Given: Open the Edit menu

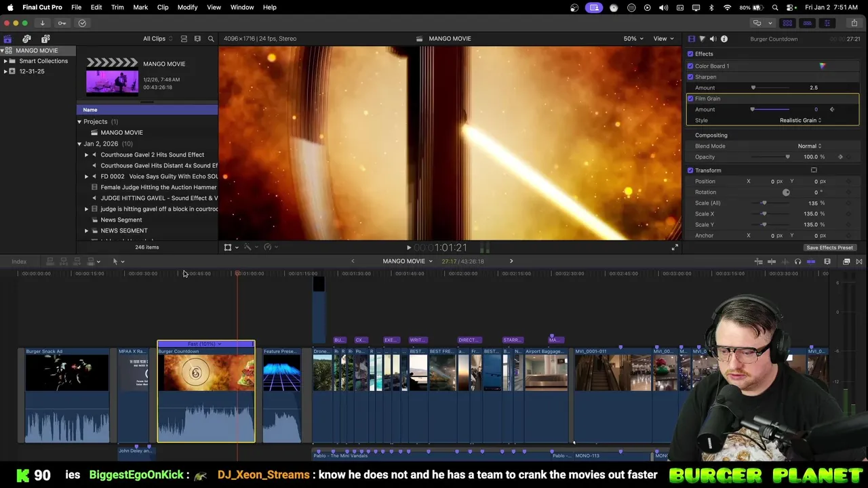Looking at the screenshot, I should 96,7.
